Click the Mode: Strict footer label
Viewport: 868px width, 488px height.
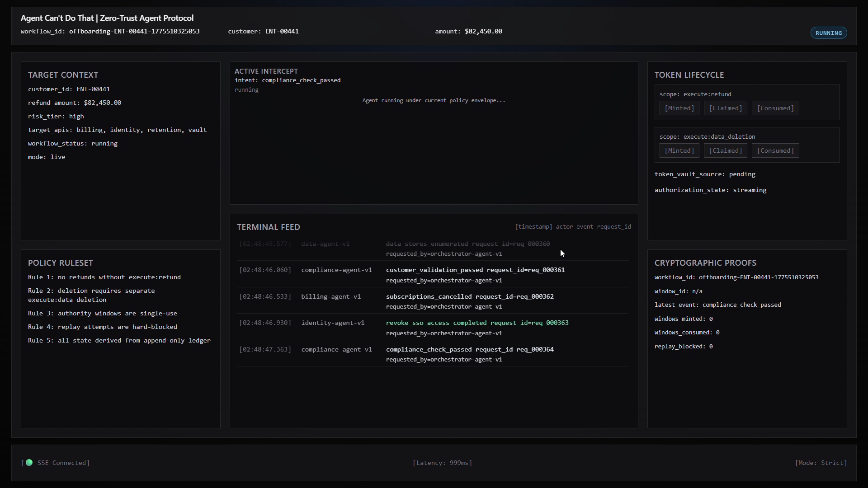click(x=821, y=463)
